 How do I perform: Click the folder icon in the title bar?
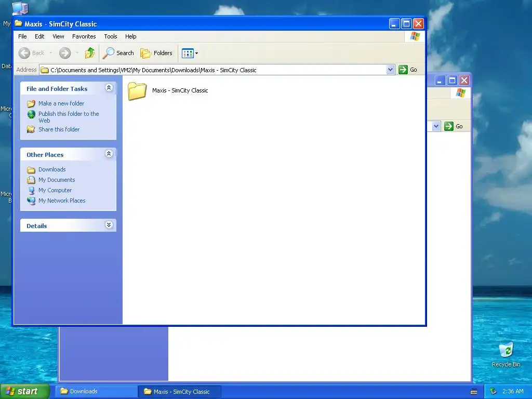(18, 23)
